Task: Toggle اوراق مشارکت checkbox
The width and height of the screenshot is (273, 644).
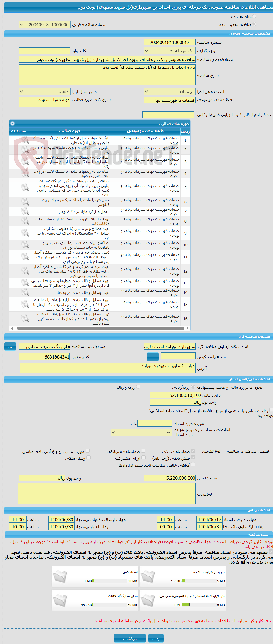Action: [x=143, y=458]
